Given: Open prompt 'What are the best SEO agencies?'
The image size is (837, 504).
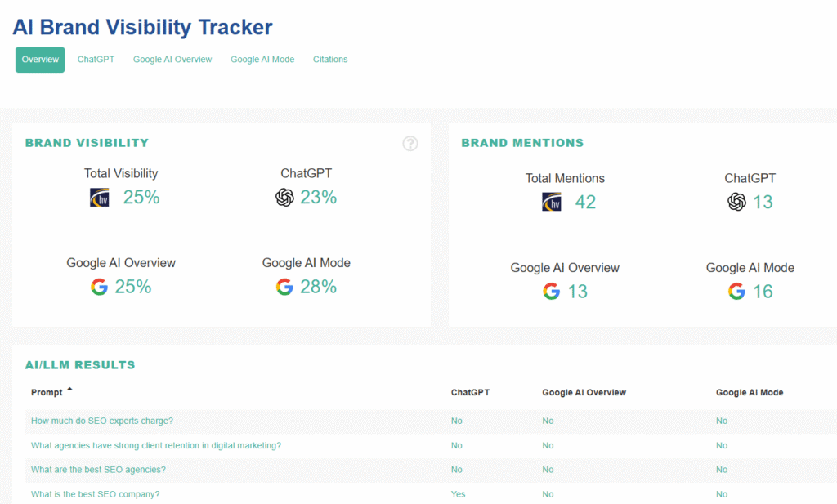Looking at the screenshot, I should 98,470.
